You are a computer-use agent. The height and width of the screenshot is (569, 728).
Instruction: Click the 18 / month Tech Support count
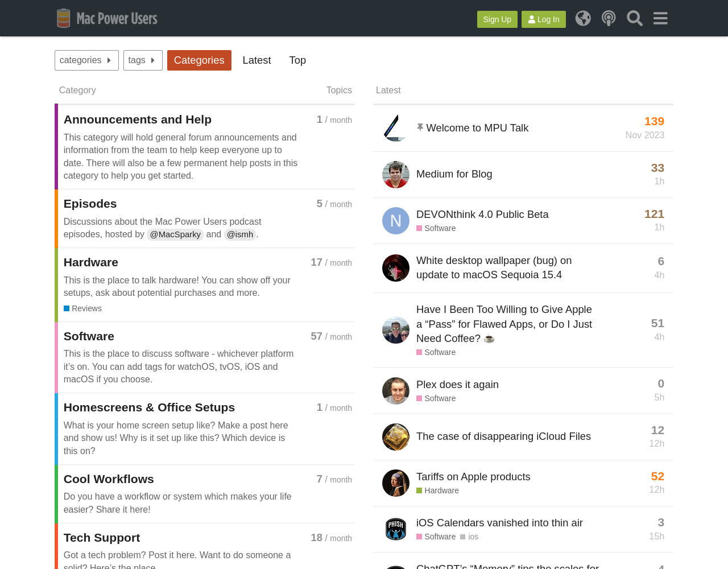(x=331, y=538)
